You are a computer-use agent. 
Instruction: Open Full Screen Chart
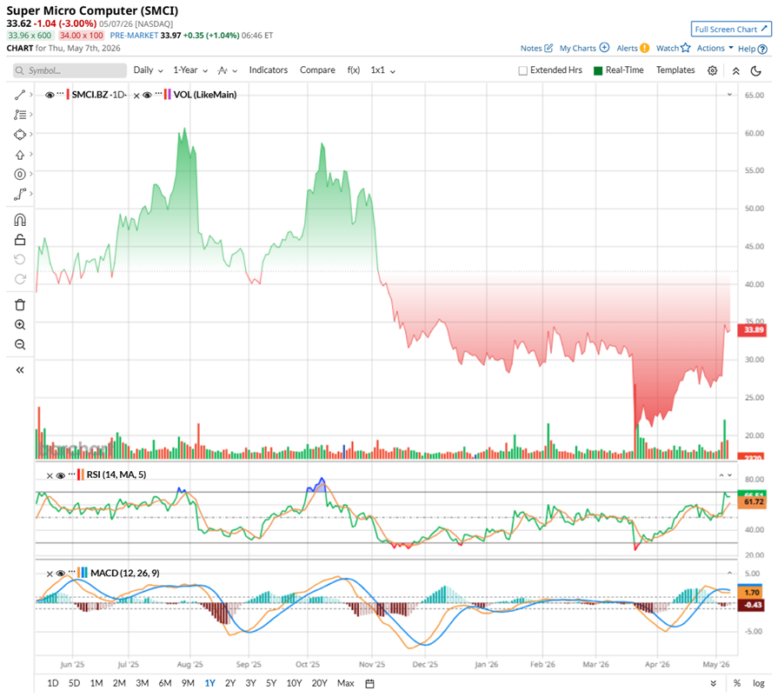click(731, 29)
